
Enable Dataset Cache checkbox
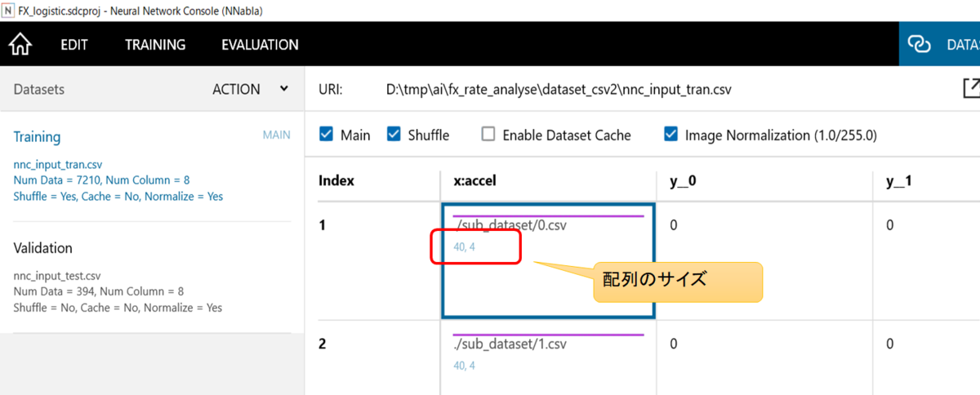coord(488,135)
